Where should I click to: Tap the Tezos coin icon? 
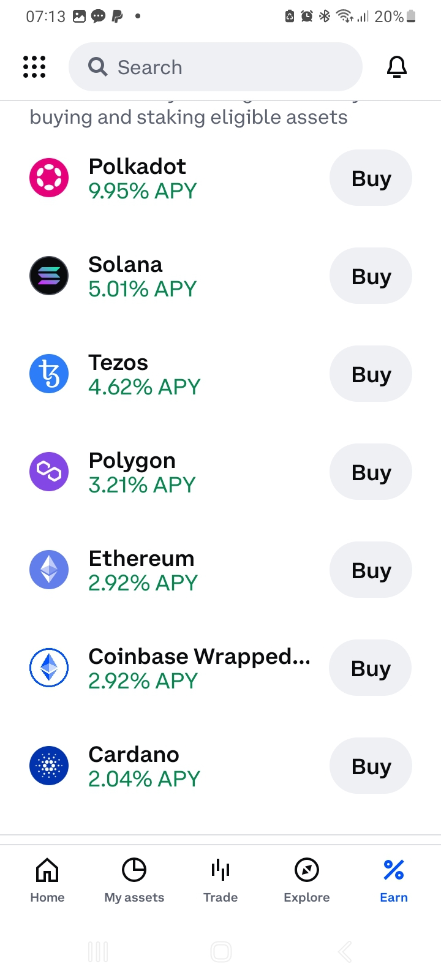tap(49, 374)
